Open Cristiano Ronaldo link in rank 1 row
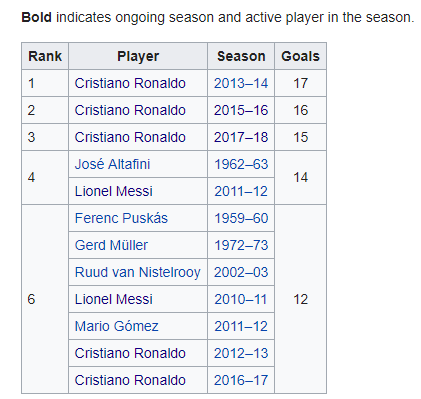The image size is (421, 399). click(x=130, y=83)
